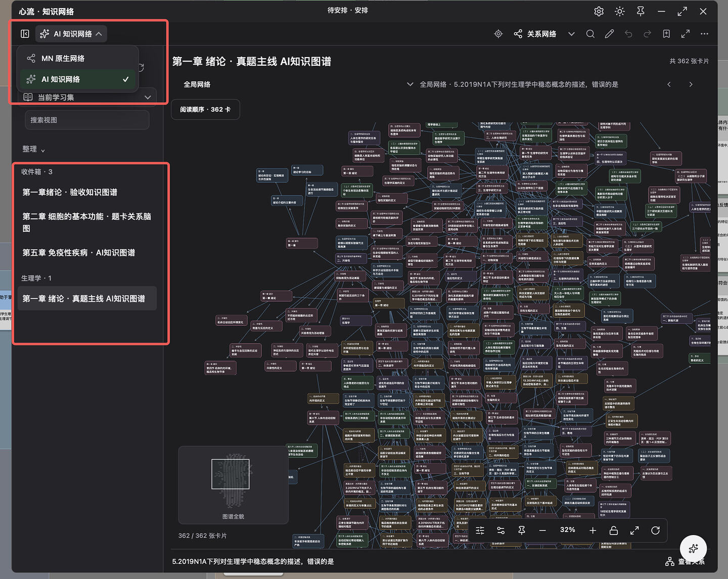728x579 pixels.
Task: Open 第一章绪论 · 验收知识图谱
Action: point(70,192)
